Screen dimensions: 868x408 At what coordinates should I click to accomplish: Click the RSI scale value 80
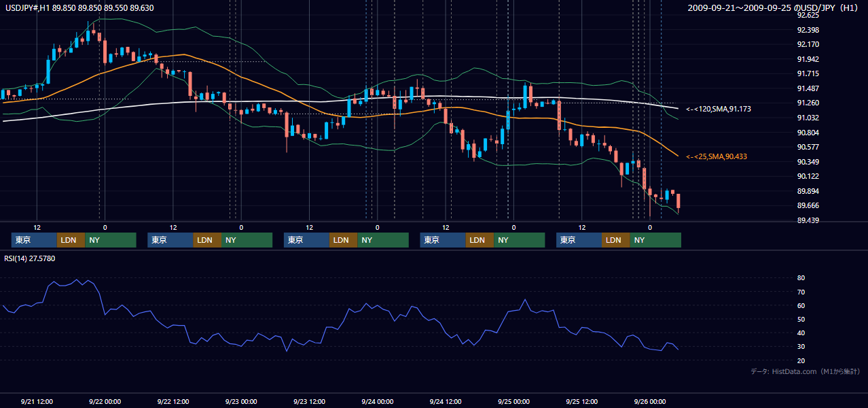point(801,278)
